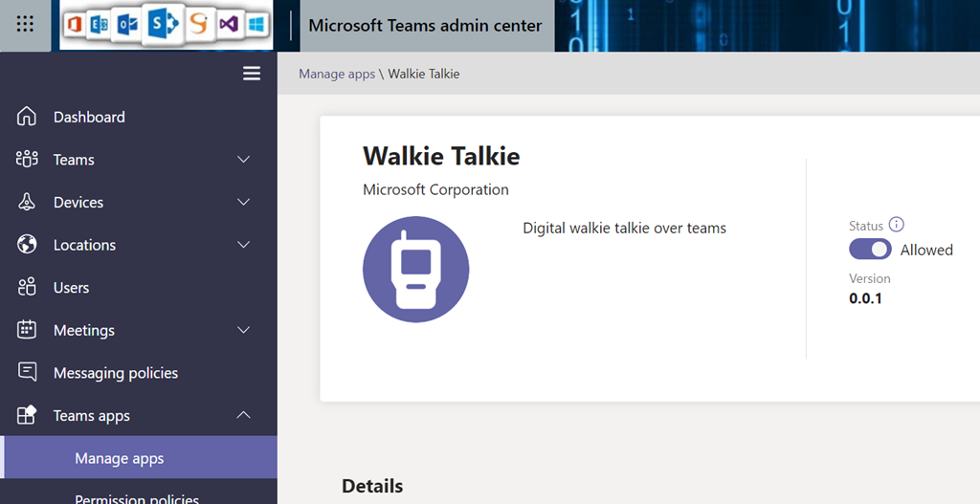Screen dimensions: 980x504
Task: Go to the Users page
Action: click(x=71, y=288)
